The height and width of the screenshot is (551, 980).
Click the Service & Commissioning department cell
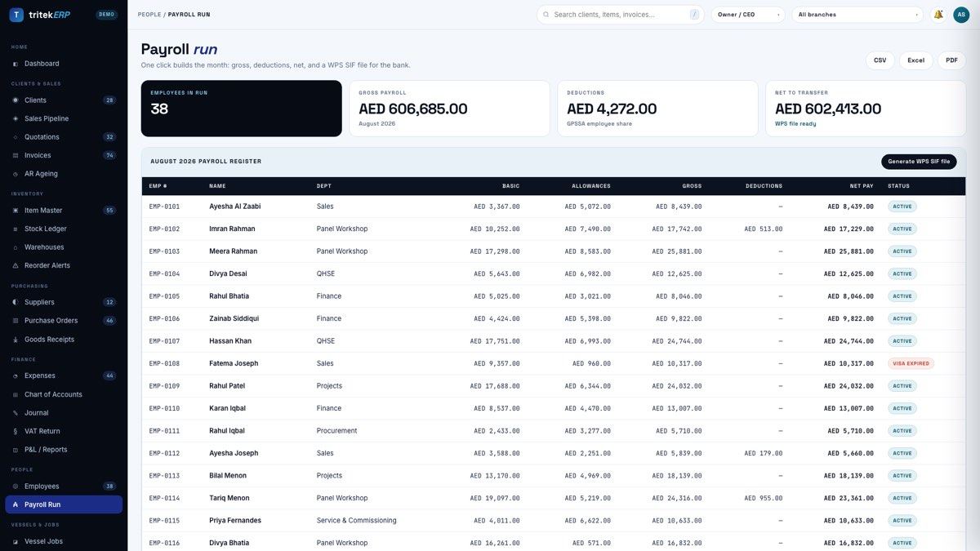tap(356, 521)
